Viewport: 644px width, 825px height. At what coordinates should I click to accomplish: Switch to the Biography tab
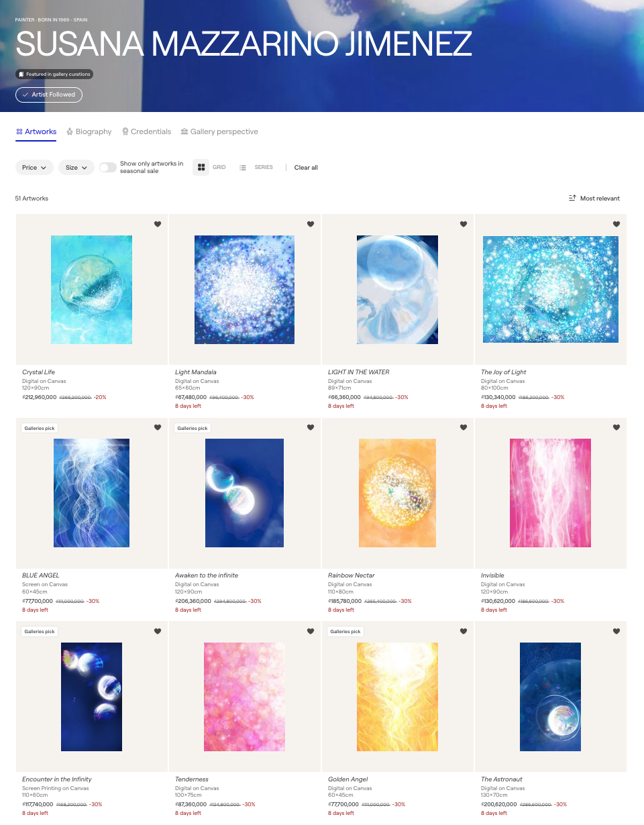pos(89,131)
